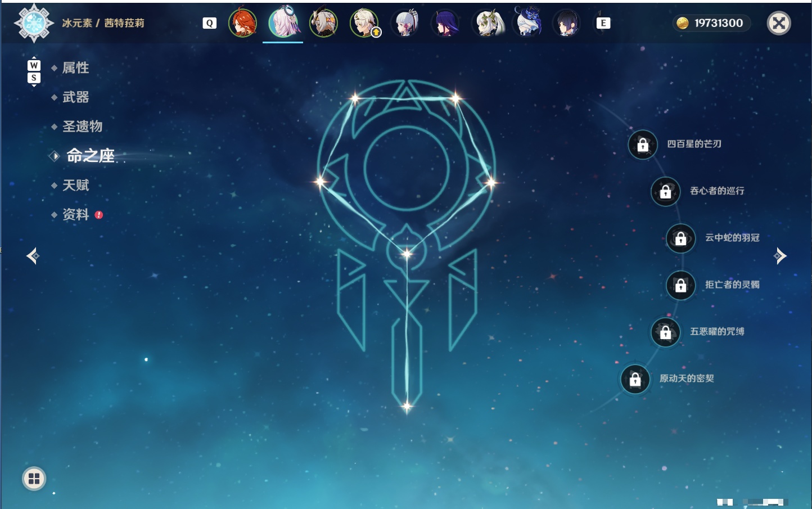This screenshot has height=509, width=812.
Task: Open grid menu icon at bottom left
Action: point(34,479)
